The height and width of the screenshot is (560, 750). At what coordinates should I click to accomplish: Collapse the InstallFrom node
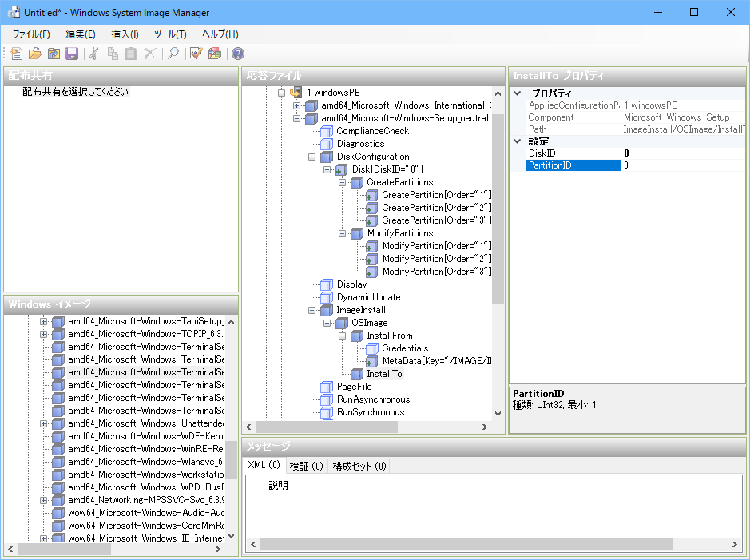[342, 336]
